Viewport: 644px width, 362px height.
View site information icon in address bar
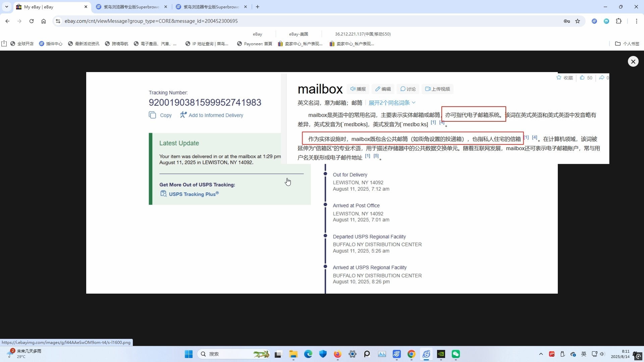[58, 21]
